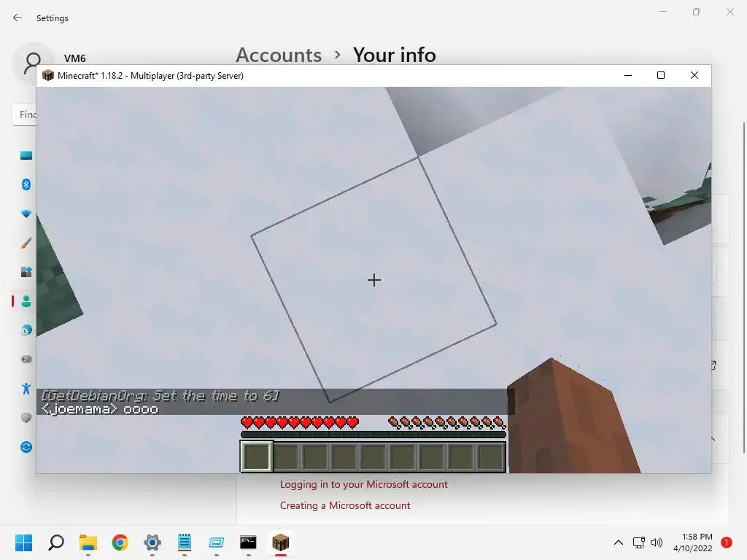Click the Minecraft window title icon
Screen dimensions: 747x560
tap(47, 75)
